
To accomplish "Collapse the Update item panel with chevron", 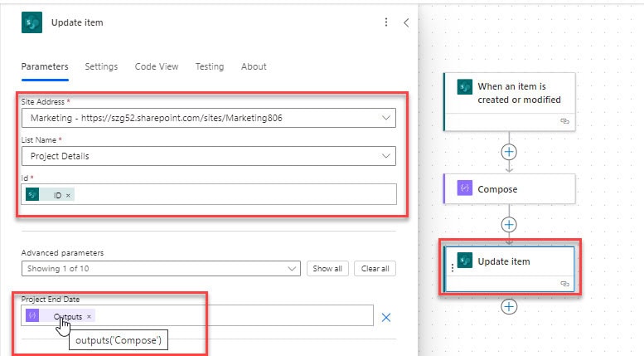I will [406, 22].
